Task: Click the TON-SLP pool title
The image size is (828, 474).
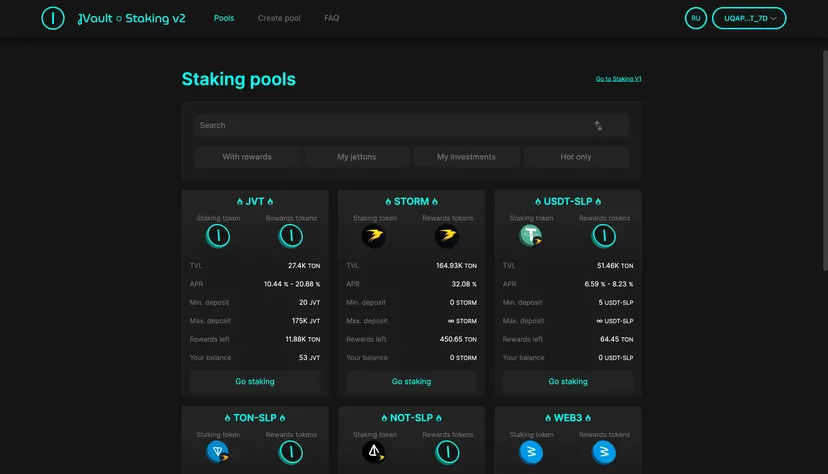Action: coord(255,418)
